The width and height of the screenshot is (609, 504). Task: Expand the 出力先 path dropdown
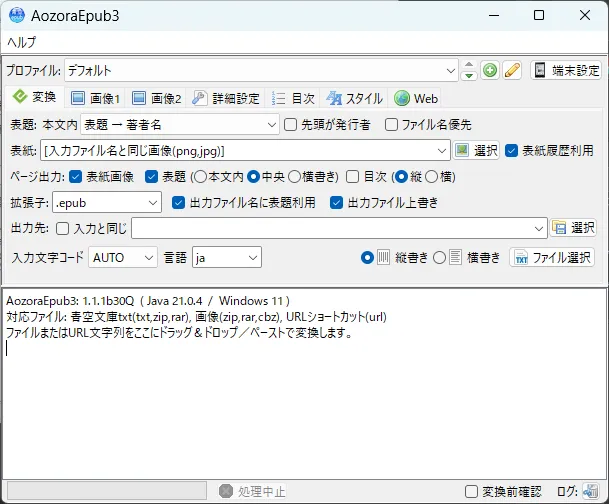[539, 228]
